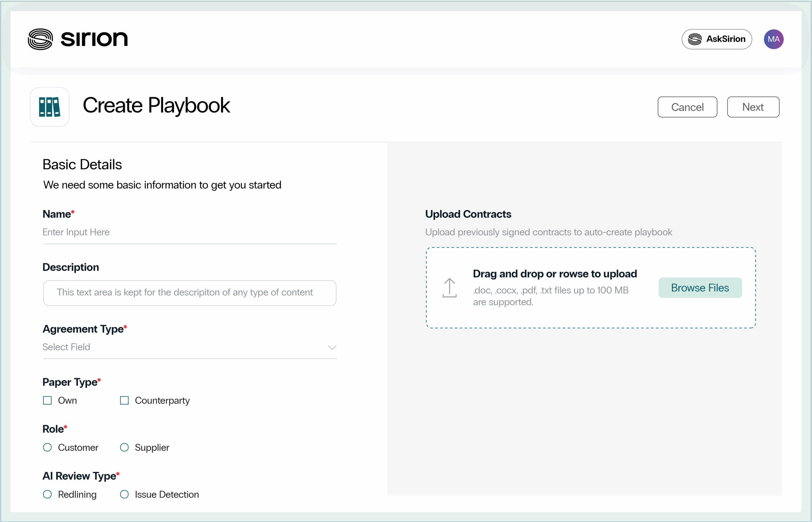Open AskSirion assistant

coord(716,39)
